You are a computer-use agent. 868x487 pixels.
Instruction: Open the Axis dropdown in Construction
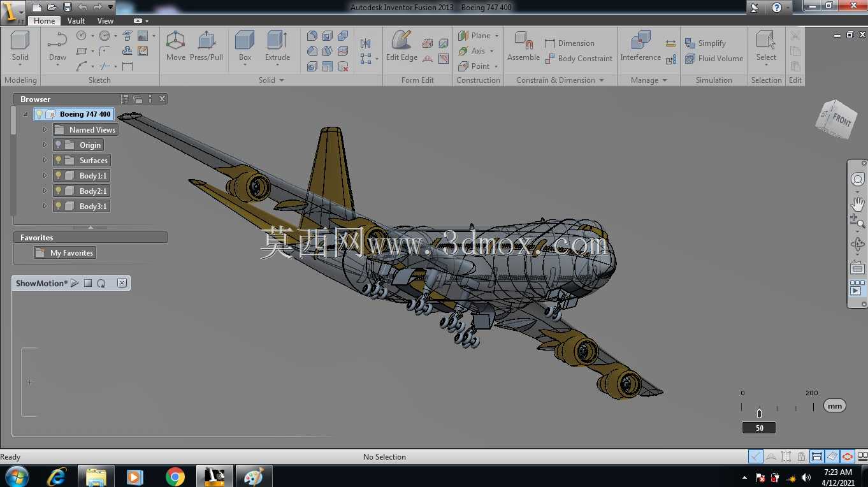tap(492, 51)
